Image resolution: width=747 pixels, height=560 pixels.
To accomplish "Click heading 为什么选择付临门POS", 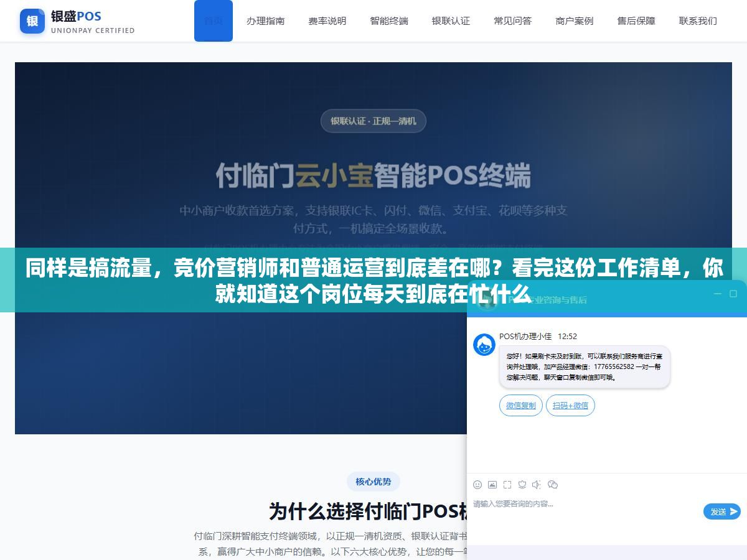I will [x=369, y=511].
